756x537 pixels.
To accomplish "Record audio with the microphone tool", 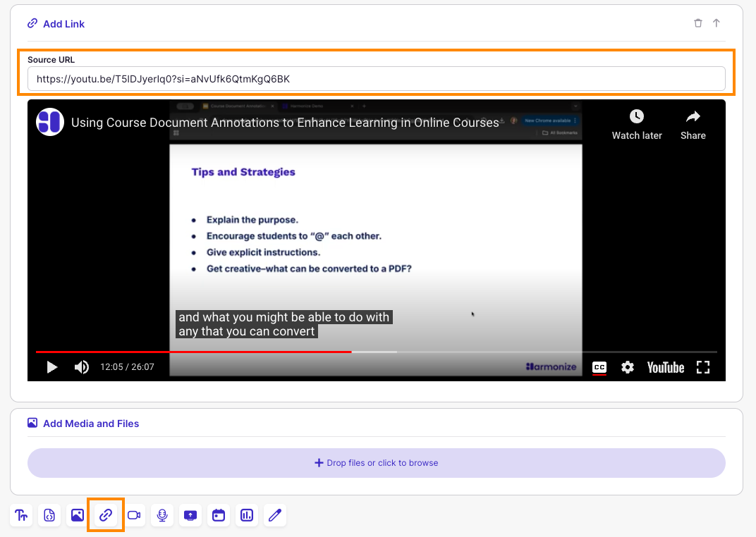I will pyautogui.click(x=162, y=515).
